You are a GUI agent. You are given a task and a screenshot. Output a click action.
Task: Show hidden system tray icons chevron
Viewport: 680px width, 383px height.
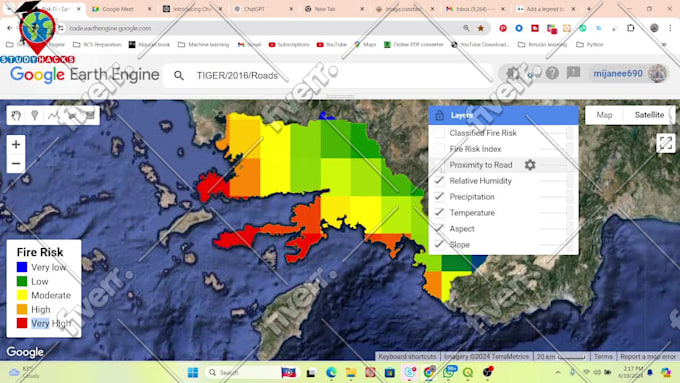(558, 372)
